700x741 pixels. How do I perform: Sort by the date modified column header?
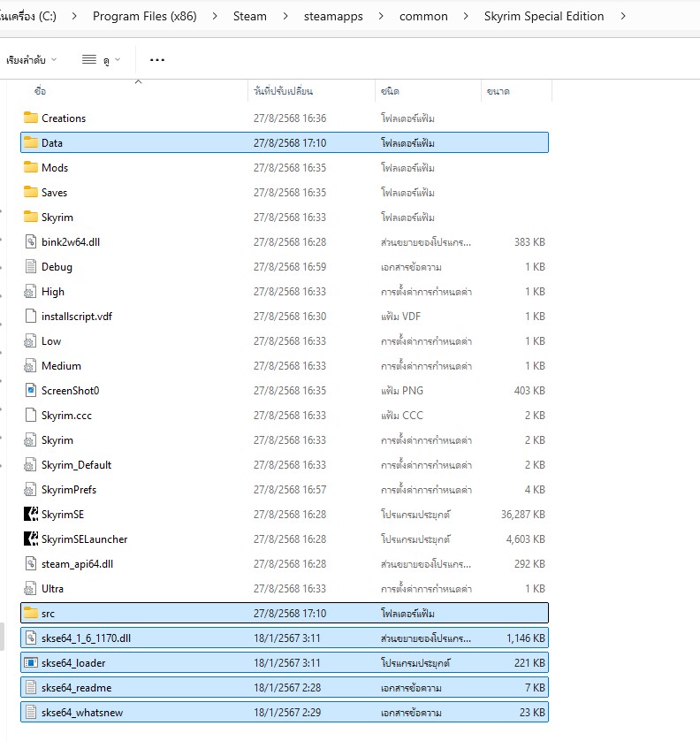pos(283,91)
